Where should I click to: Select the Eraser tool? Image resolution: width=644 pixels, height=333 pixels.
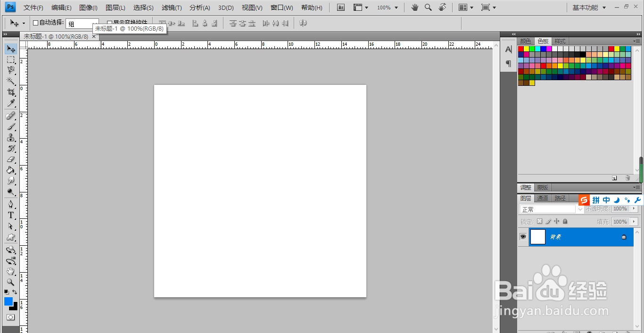click(11, 159)
